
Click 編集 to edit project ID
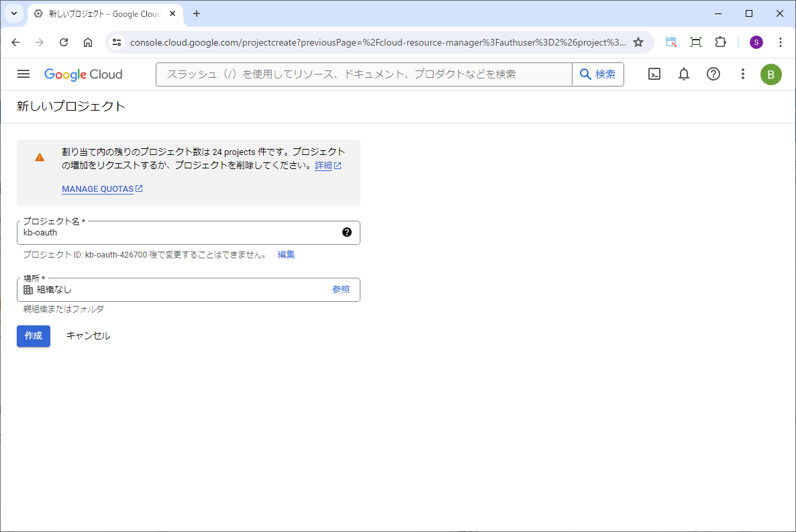tap(286, 254)
